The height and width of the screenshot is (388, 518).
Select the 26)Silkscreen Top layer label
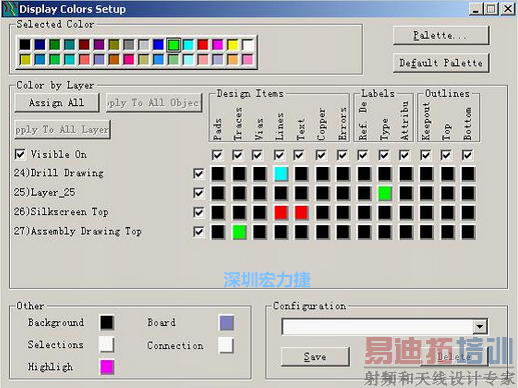click(x=61, y=212)
